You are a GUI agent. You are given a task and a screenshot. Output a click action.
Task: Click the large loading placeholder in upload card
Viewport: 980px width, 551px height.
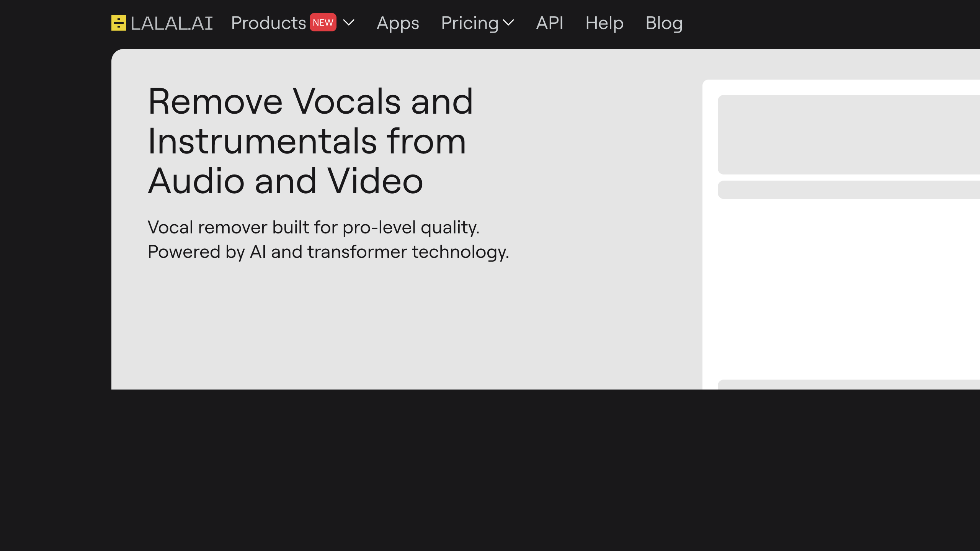tap(849, 135)
